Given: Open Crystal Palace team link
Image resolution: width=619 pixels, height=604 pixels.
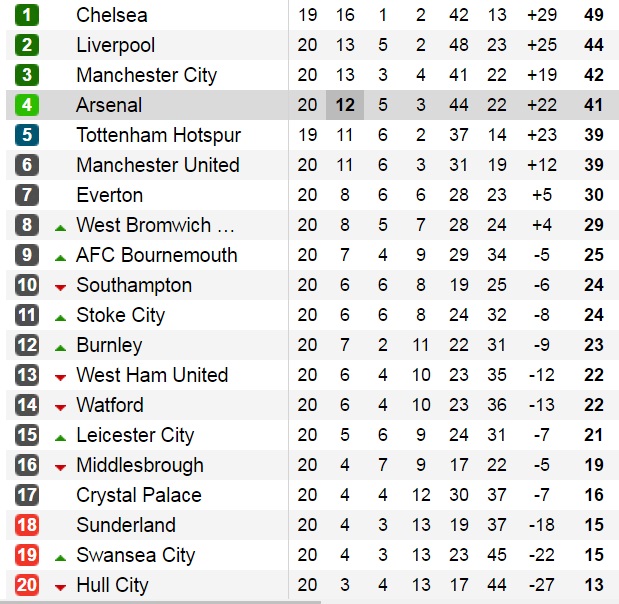Looking at the screenshot, I should click(138, 495).
